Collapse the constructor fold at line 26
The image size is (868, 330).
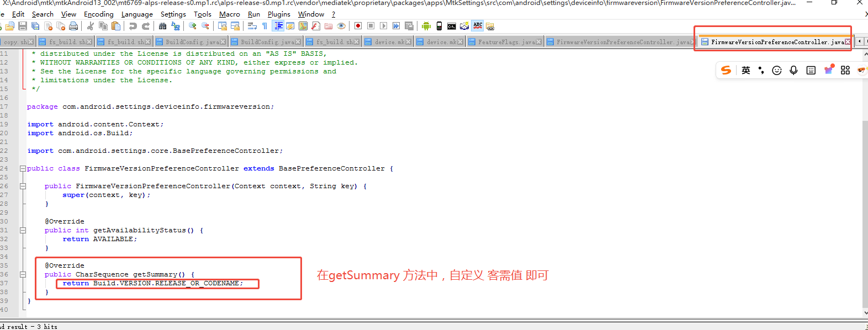tap(23, 186)
